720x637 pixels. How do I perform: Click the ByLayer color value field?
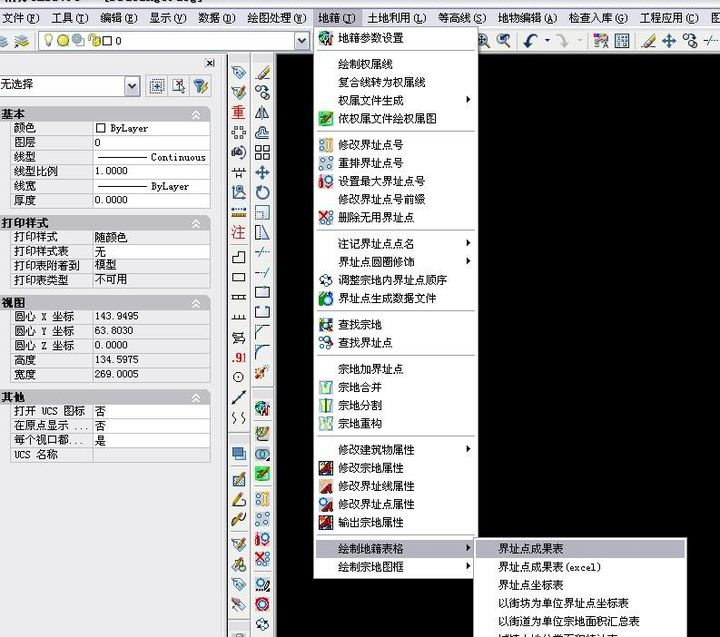(152, 128)
